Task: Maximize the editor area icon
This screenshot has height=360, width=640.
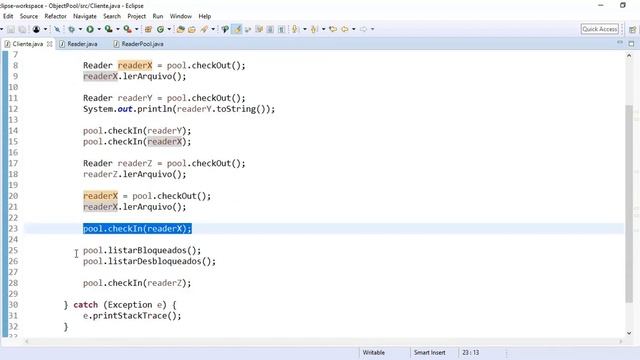Action: 631,43
